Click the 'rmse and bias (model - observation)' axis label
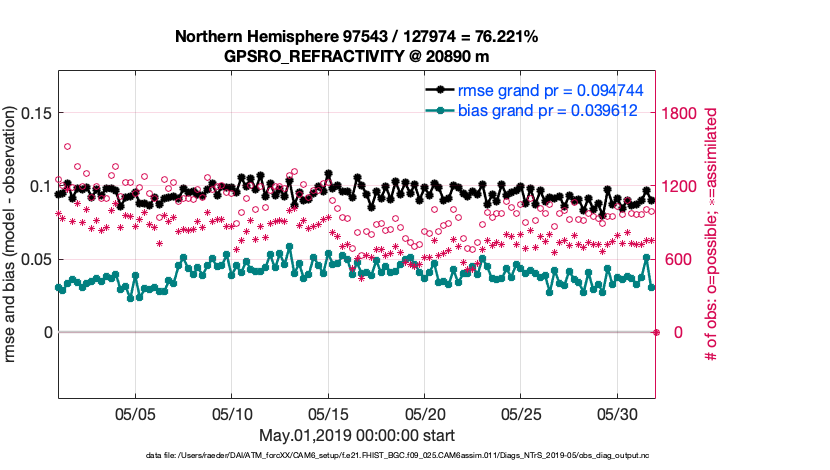The width and height of the screenshot is (830, 470). pyautogui.click(x=11, y=235)
